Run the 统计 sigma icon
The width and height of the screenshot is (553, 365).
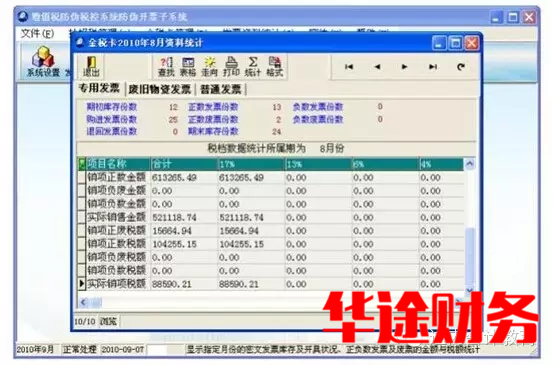(253, 67)
